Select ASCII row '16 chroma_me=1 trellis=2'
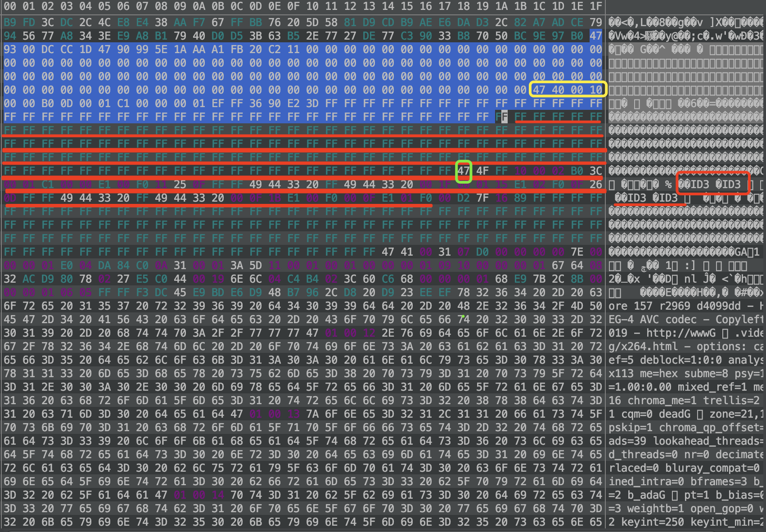 pyautogui.click(x=686, y=401)
